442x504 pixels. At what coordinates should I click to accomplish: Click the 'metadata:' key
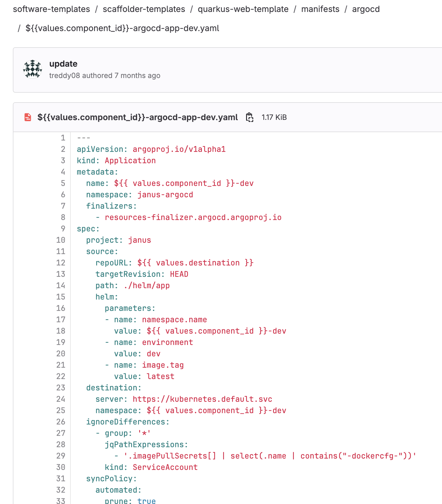[x=98, y=172]
